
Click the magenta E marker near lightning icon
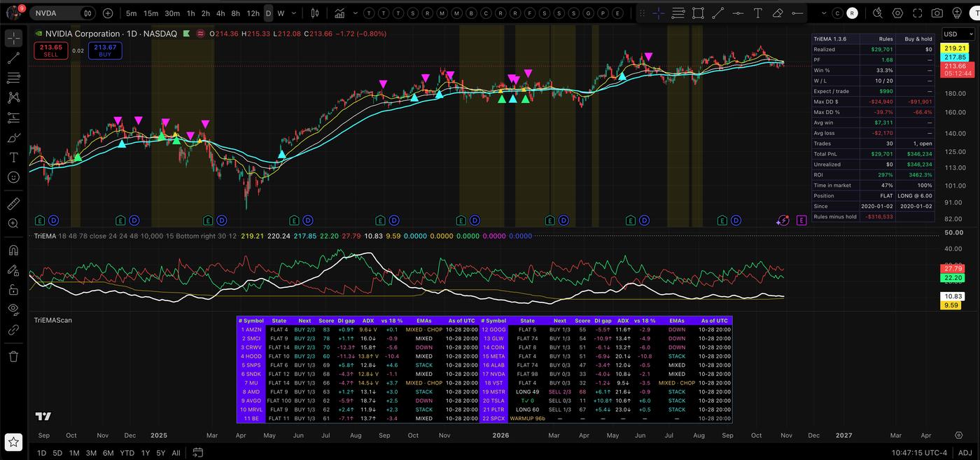[x=801, y=221]
